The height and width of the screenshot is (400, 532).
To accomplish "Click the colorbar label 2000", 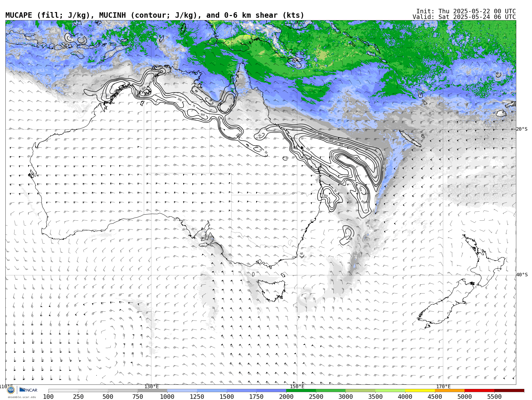I will click(286, 397).
